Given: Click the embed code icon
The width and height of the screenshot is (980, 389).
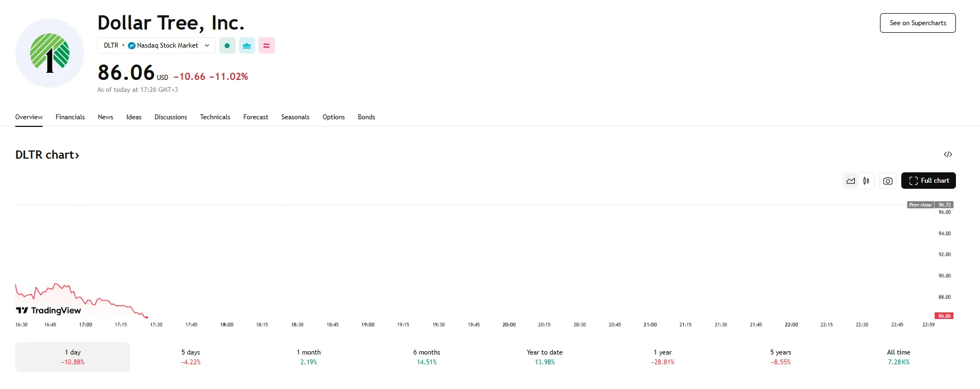Looking at the screenshot, I should 948,154.
